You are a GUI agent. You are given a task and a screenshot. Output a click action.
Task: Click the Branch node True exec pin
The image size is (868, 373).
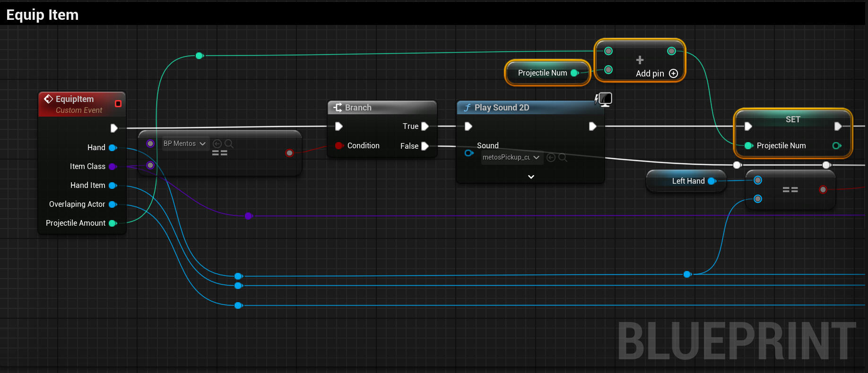425,126
